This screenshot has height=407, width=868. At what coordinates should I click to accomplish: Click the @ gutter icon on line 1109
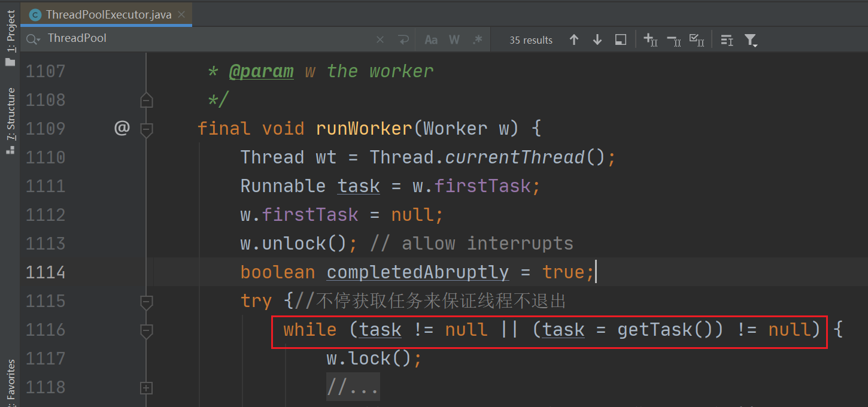pyautogui.click(x=122, y=128)
